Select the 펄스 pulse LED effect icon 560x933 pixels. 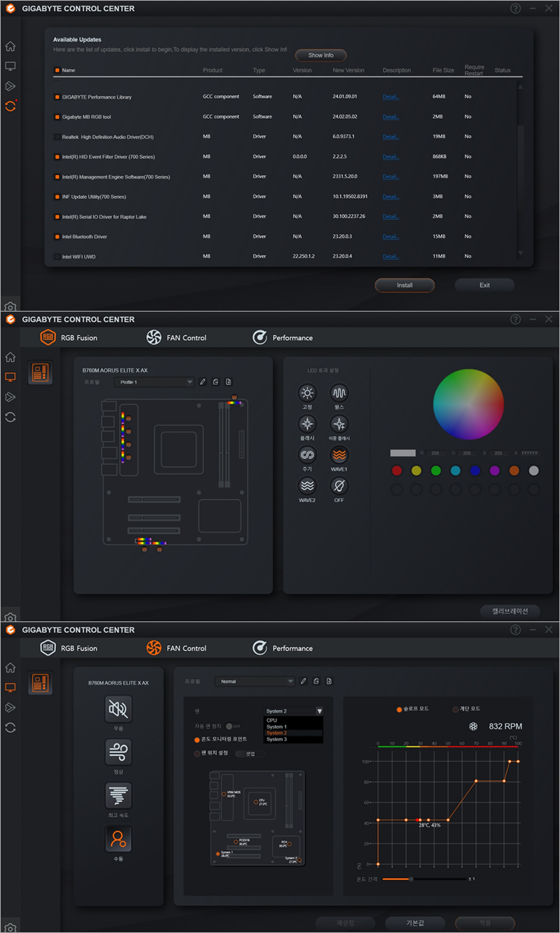coord(339,393)
